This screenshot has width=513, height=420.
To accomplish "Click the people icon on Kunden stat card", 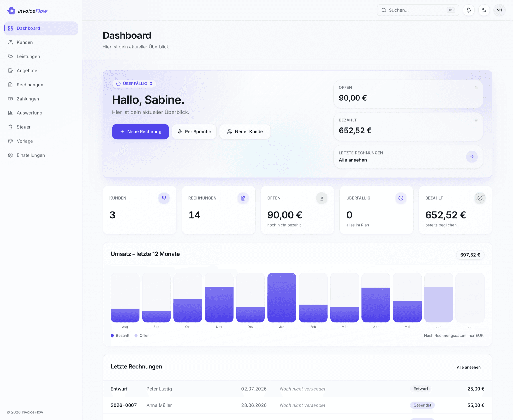I will [164, 198].
